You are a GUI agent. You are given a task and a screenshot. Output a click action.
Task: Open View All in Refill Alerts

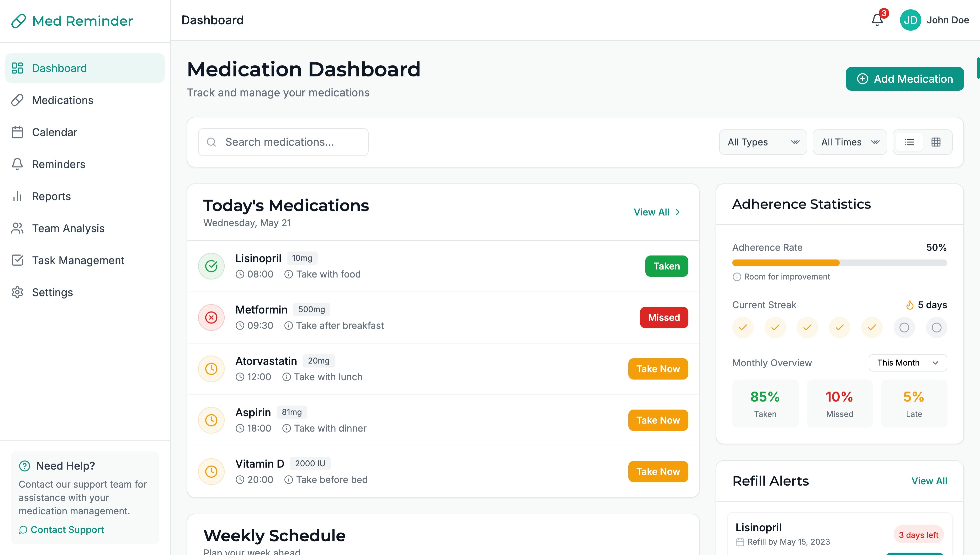[x=929, y=481]
